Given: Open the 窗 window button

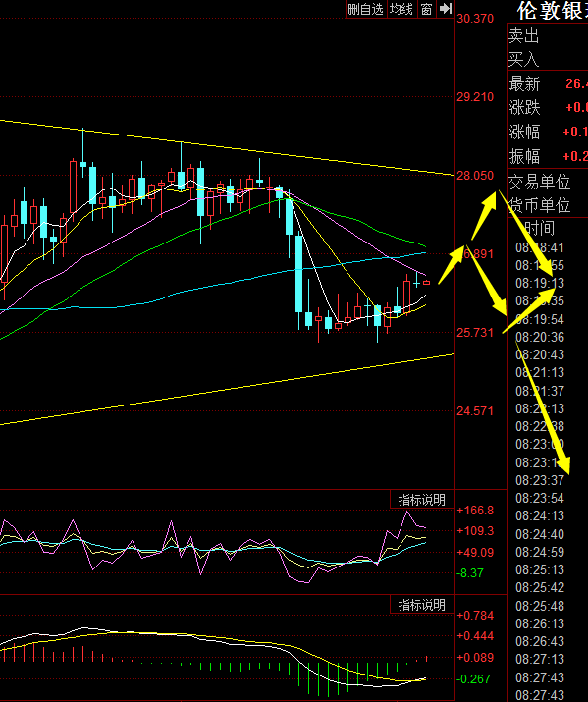Looking at the screenshot, I should point(426,9).
